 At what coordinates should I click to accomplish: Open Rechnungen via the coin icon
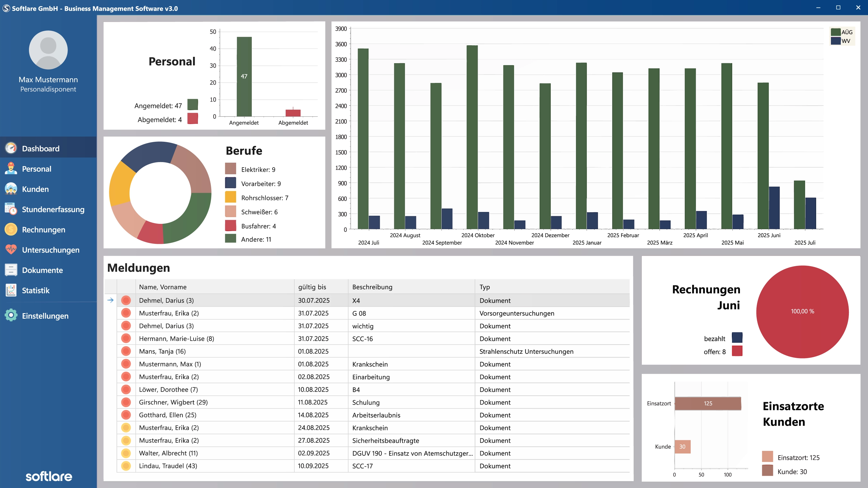click(11, 229)
